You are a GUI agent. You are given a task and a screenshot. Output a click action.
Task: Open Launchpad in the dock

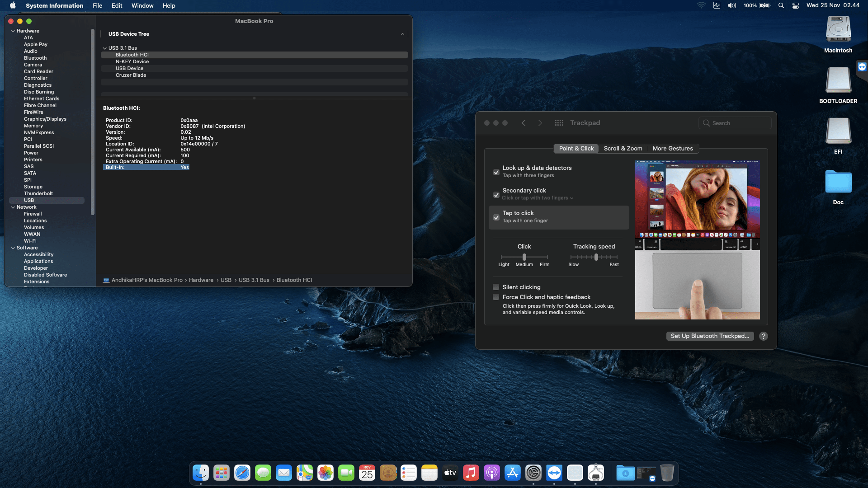point(222,473)
